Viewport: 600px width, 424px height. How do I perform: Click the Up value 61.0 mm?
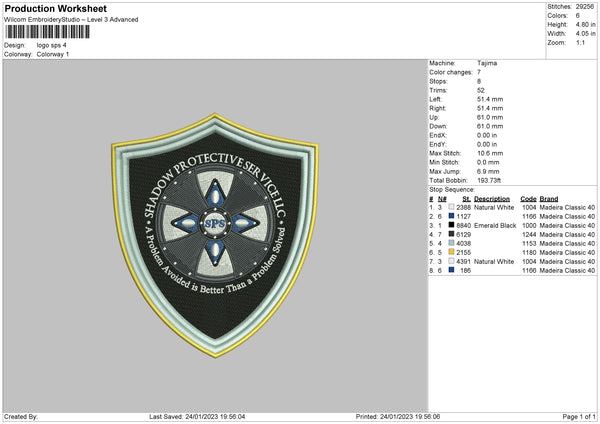[x=490, y=117]
